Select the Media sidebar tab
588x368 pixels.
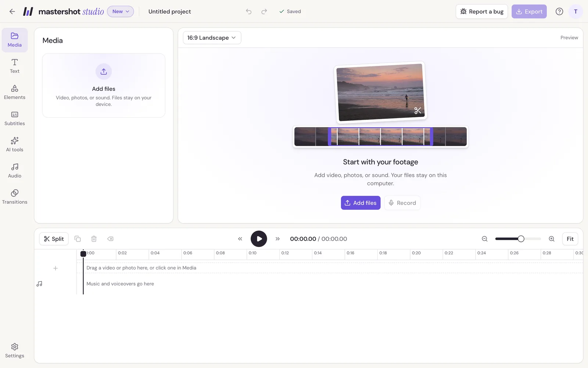pos(15,40)
